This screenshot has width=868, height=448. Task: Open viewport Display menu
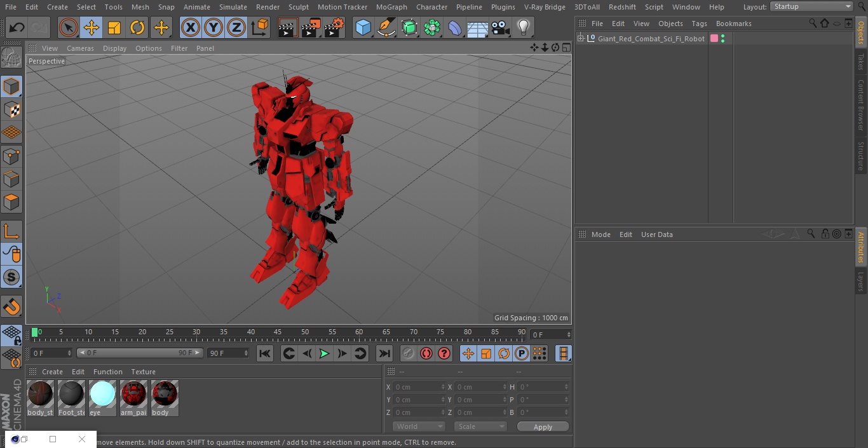114,48
